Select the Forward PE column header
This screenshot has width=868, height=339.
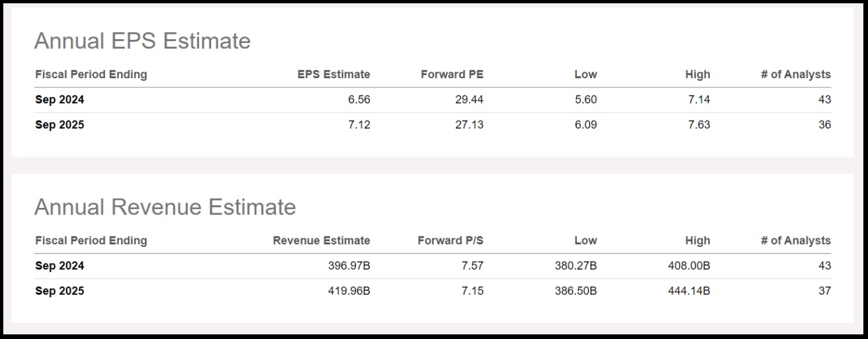pos(452,74)
